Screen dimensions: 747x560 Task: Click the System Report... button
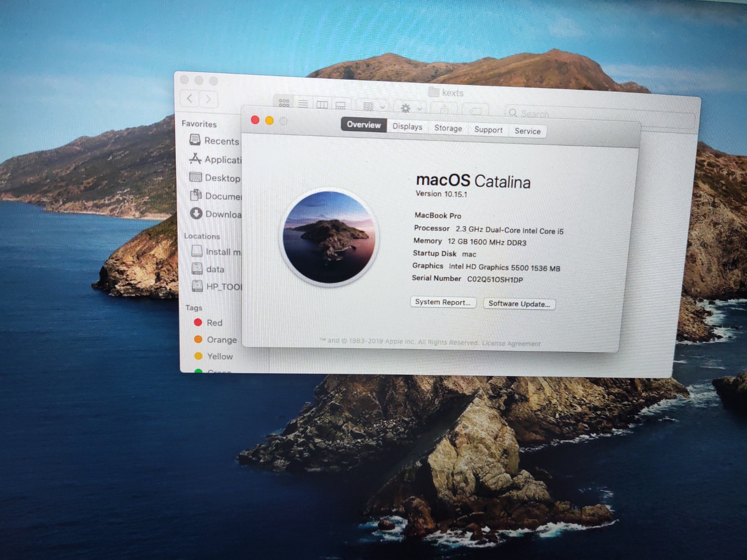tap(442, 302)
